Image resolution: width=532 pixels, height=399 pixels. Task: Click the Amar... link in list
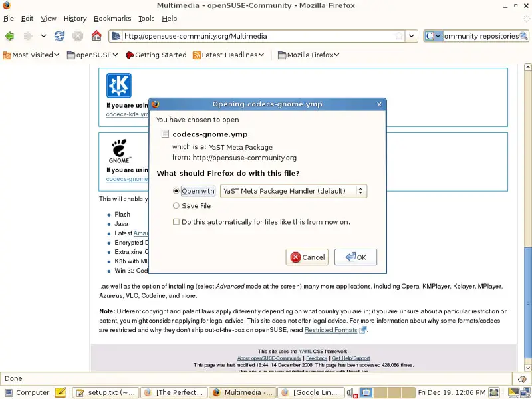coord(140,233)
